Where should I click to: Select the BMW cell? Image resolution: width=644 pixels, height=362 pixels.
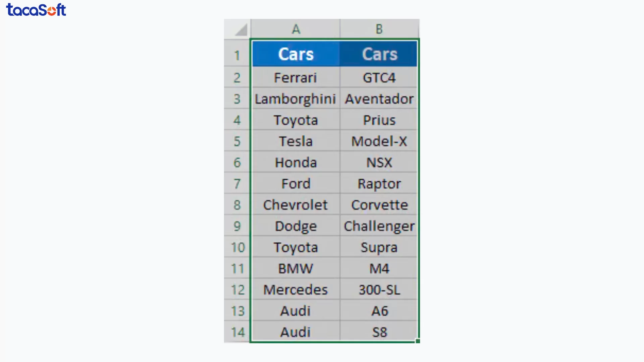(x=296, y=268)
